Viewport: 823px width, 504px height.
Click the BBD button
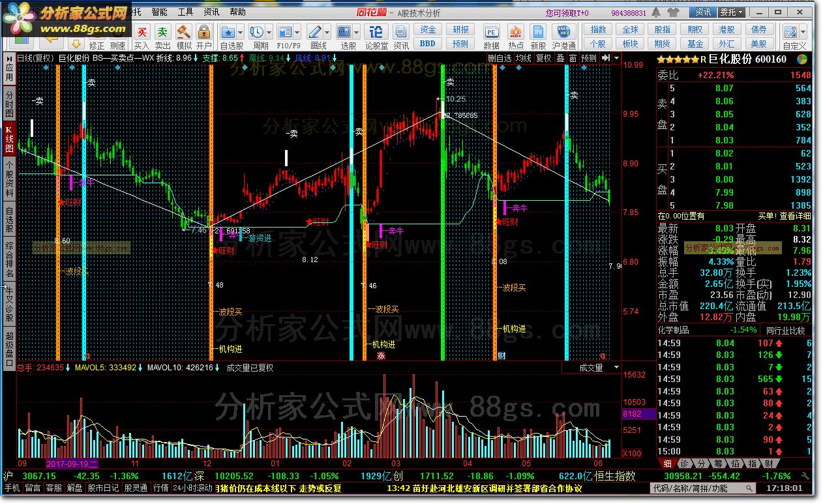tap(427, 44)
